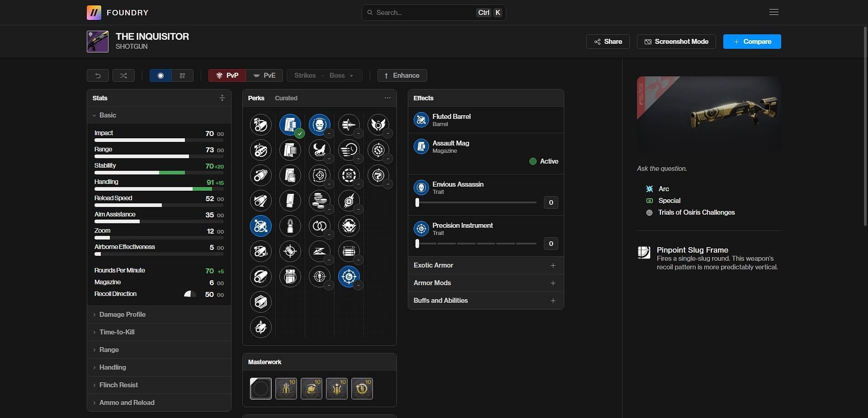Screen dimensions: 868x418
Task: Click minus badge on wolf perk
Action: coord(329,159)
